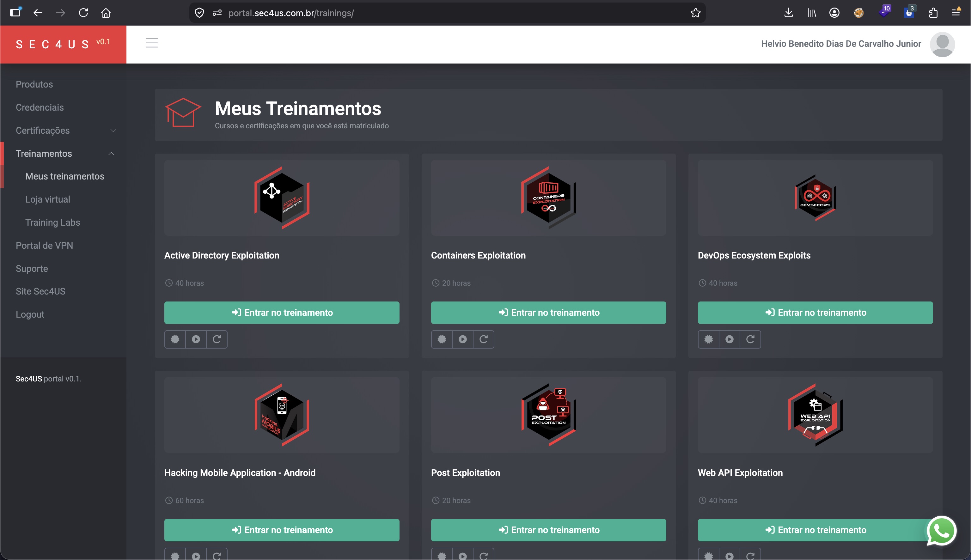Image resolution: width=971 pixels, height=560 pixels.
Task: Click the Hacking Mobile Application course thumbnail
Action: [282, 415]
